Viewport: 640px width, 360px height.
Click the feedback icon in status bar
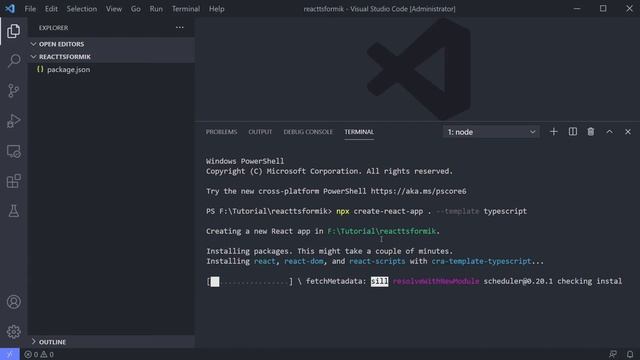pyautogui.click(x=613, y=354)
